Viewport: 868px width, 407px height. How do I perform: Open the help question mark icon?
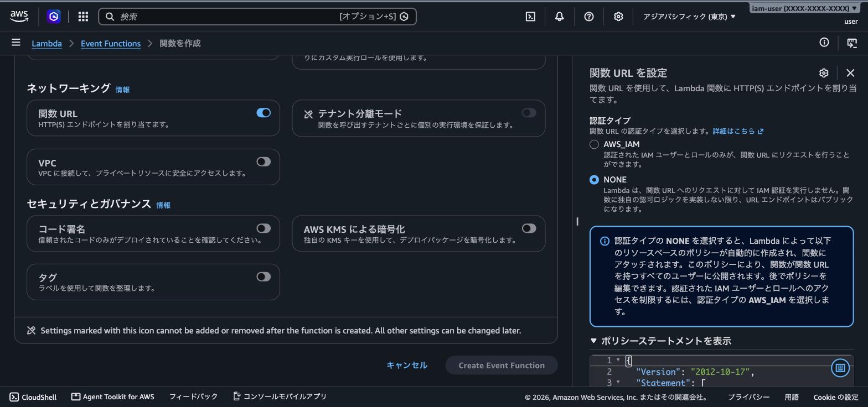589,17
